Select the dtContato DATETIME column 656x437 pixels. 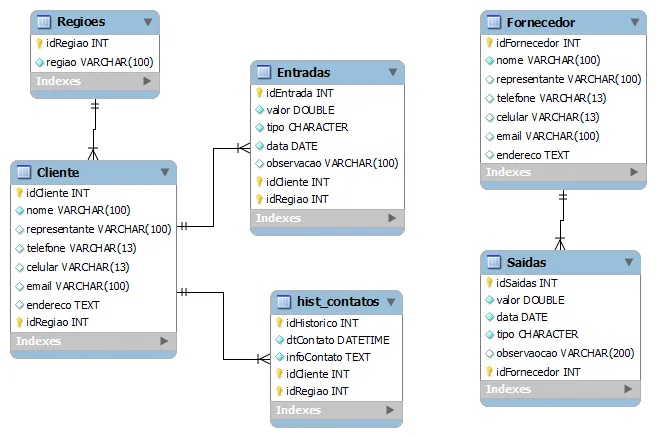pos(337,340)
